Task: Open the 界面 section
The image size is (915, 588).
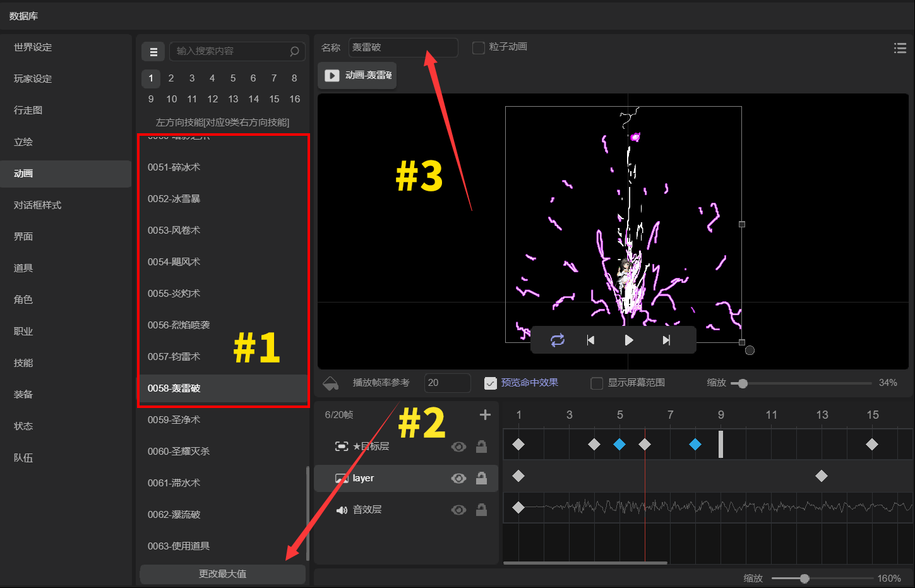Action: click(66, 237)
